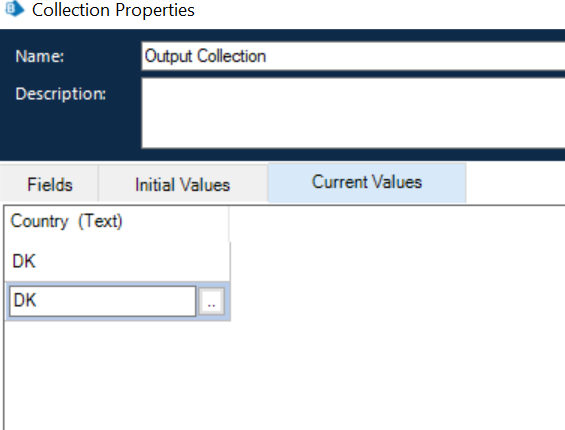Click the Name: label
The height and width of the screenshot is (430, 565).
coord(40,56)
